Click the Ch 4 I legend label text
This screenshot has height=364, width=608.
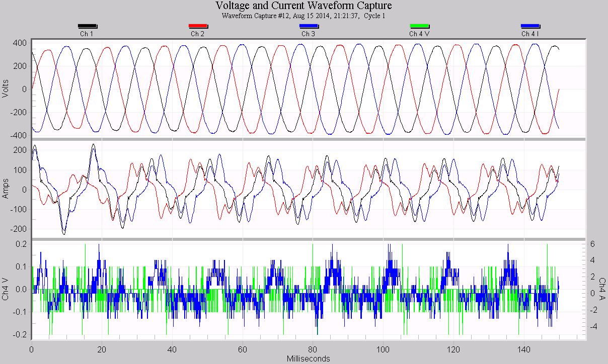tap(530, 34)
